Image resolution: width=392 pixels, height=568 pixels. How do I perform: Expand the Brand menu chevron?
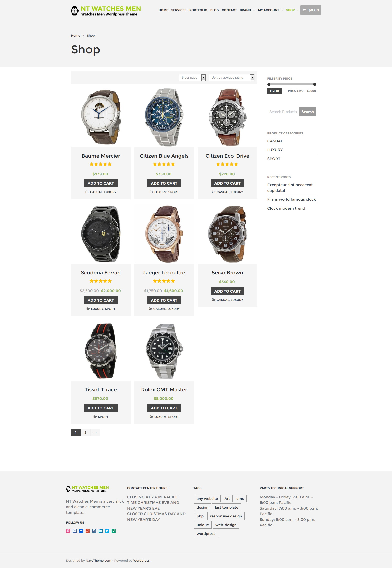[x=254, y=10]
